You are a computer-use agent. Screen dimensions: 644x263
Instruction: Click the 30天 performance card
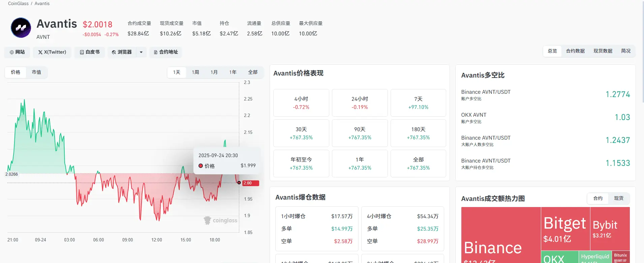tap(301, 133)
